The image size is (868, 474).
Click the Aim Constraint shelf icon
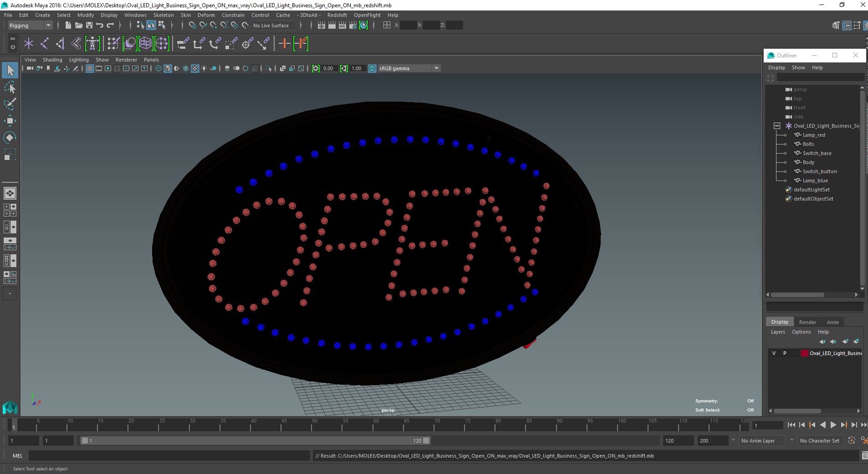[248, 44]
